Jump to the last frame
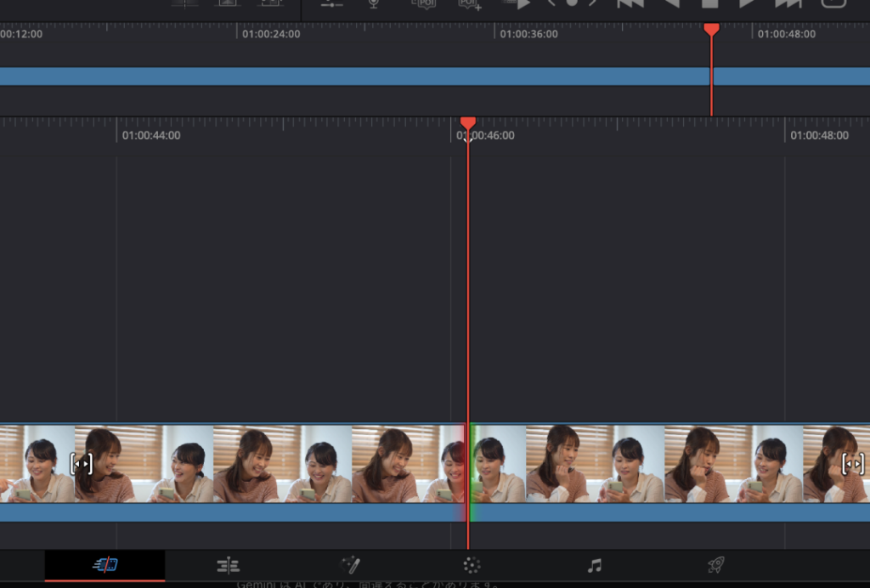The image size is (870, 588). click(x=788, y=3)
